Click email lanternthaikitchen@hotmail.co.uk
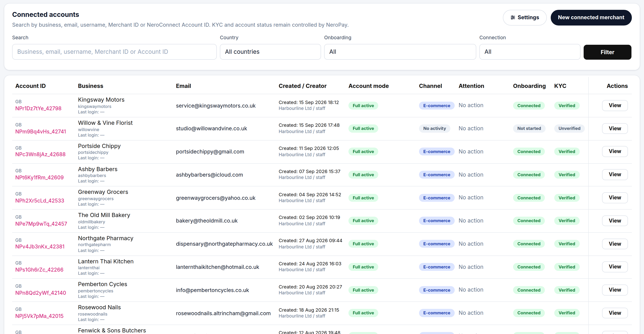The image size is (644, 334). click(x=218, y=267)
